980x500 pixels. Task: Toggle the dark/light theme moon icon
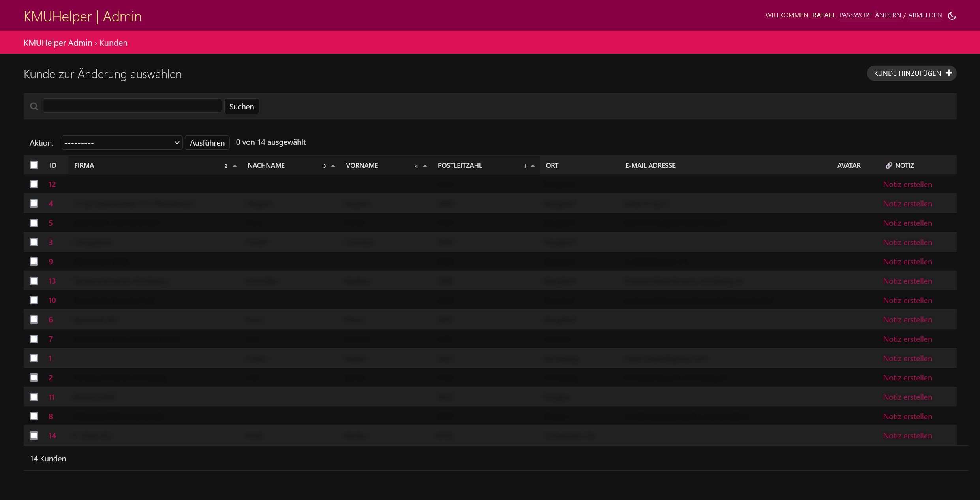click(952, 16)
